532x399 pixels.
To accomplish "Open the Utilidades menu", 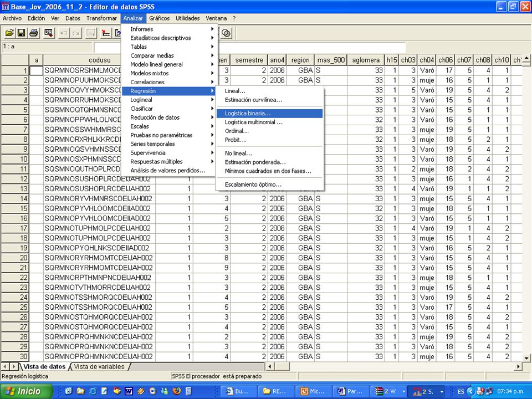I will pos(187,18).
